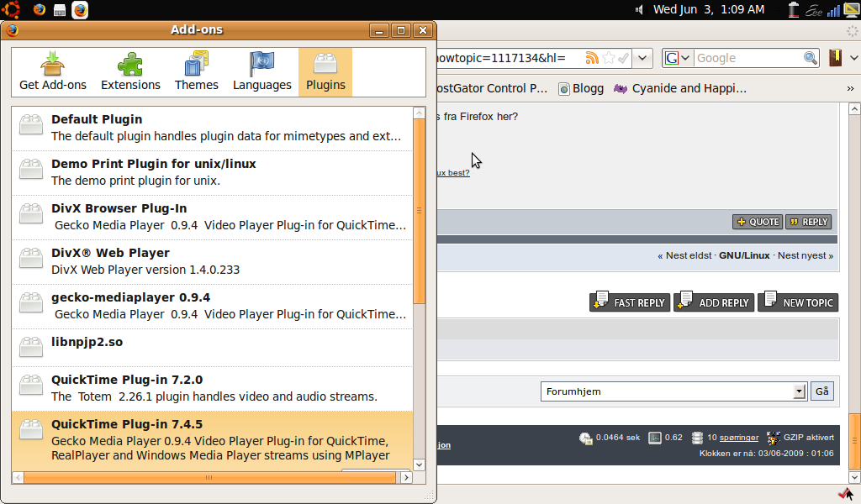Click the bookmarks book icon in the toolbar
The image size is (861, 504).
pos(835,58)
